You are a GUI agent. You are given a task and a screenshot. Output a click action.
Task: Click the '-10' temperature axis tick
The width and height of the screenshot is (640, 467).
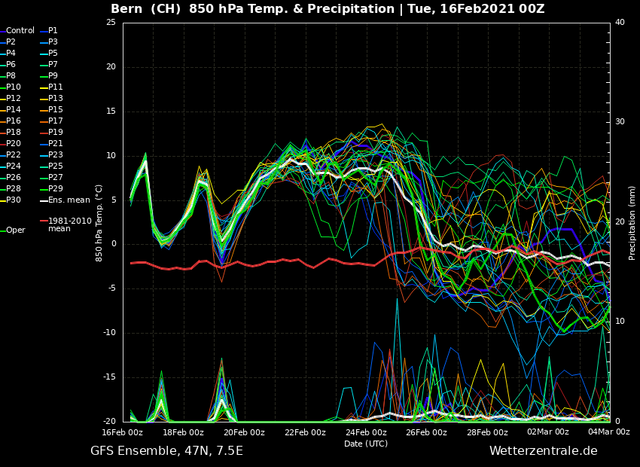(110, 333)
